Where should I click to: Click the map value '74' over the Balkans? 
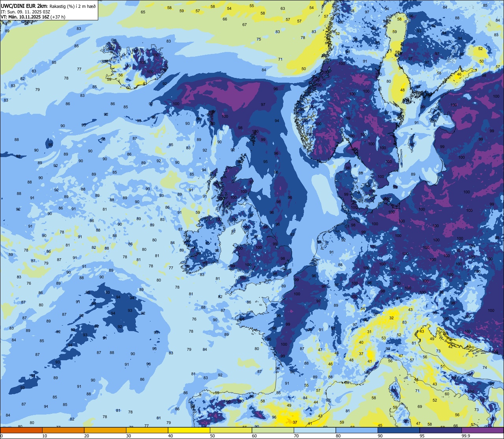pyautogui.click(x=485, y=367)
